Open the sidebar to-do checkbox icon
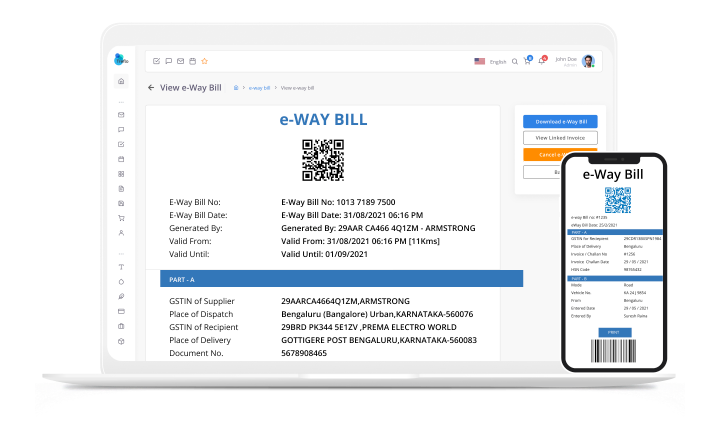The width and height of the screenshot is (720, 444). pyautogui.click(x=121, y=144)
